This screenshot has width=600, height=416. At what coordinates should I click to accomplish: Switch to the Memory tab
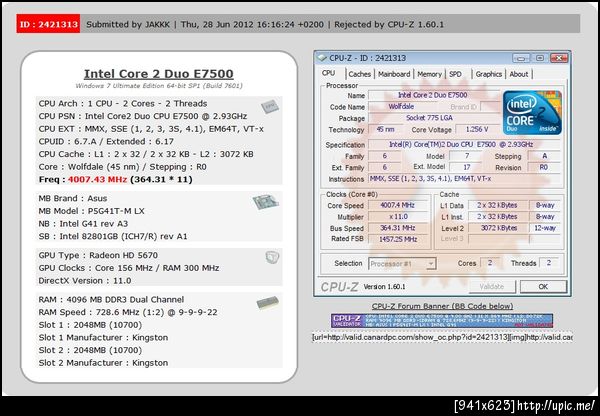(x=429, y=74)
